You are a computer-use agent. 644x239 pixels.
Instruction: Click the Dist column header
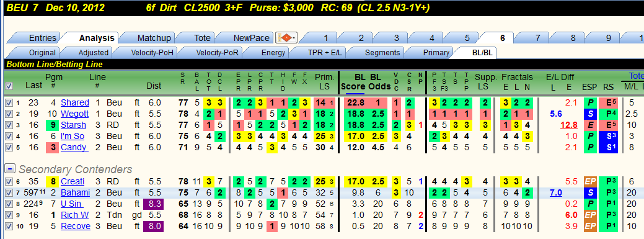coord(154,86)
